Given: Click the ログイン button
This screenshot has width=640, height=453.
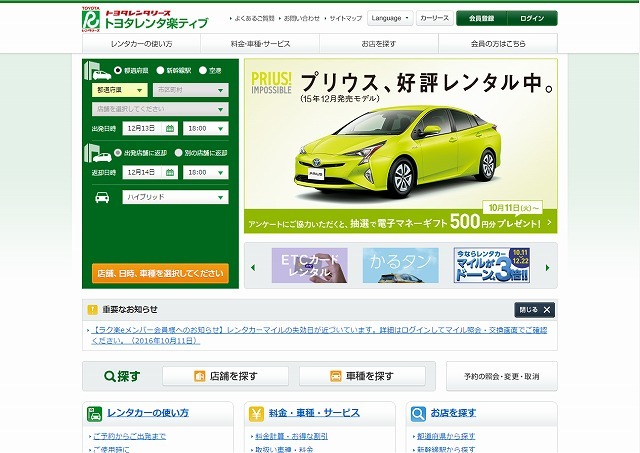Looking at the screenshot, I should [x=532, y=18].
